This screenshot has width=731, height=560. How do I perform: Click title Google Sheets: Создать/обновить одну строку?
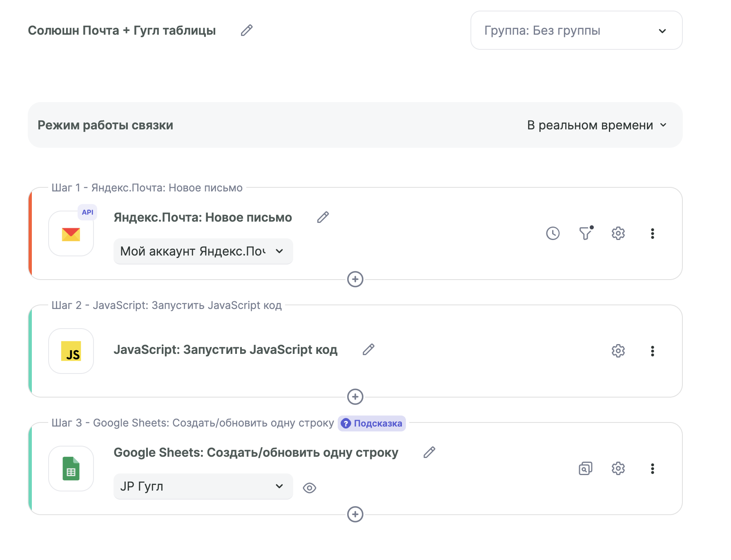256,452
